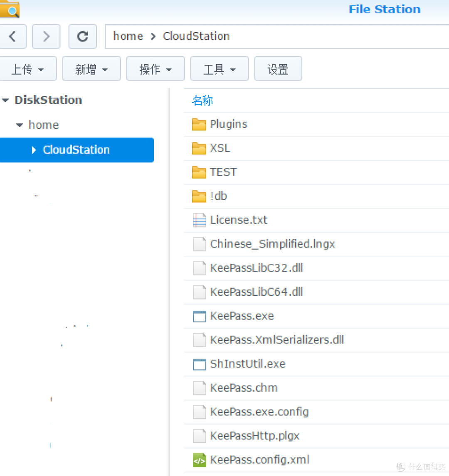The height and width of the screenshot is (476, 449).
Task: Select the KeePass.exe.config file name
Action: click(x=259, y=412)
